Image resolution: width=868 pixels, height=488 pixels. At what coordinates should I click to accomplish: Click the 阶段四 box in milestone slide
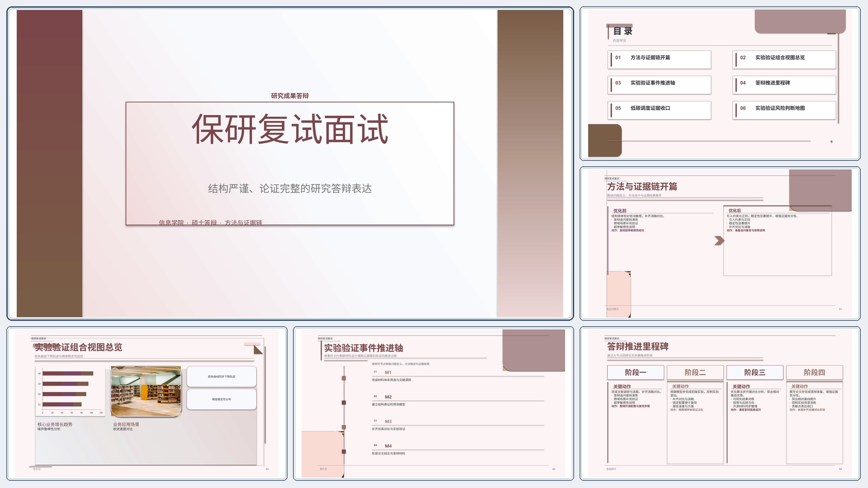tap(815, 372)
